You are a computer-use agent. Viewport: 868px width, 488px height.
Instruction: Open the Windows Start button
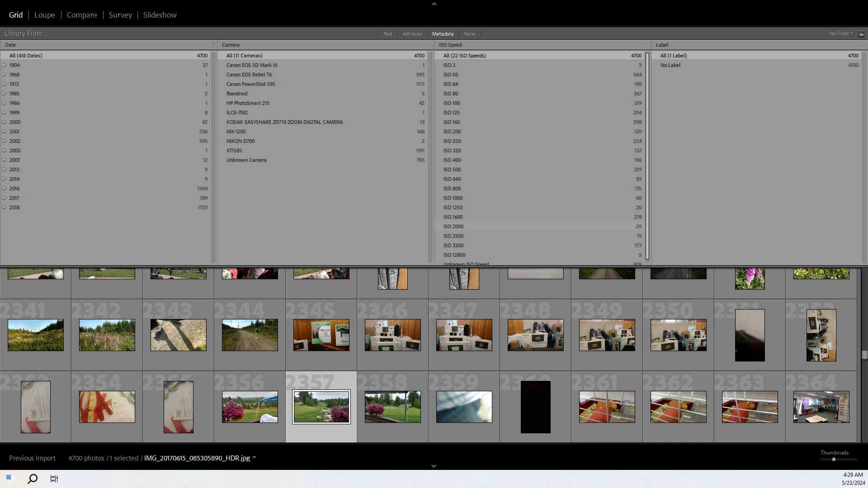coord(10,479)
